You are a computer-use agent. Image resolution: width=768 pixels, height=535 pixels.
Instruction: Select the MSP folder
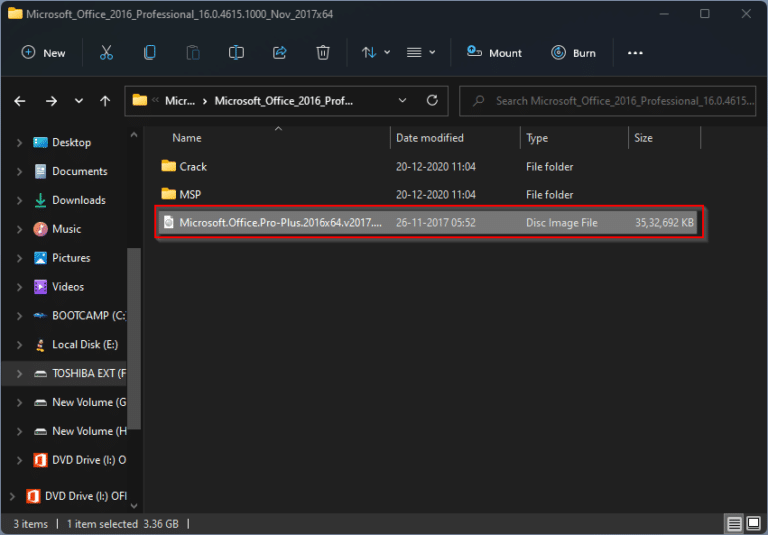[429, 195]
